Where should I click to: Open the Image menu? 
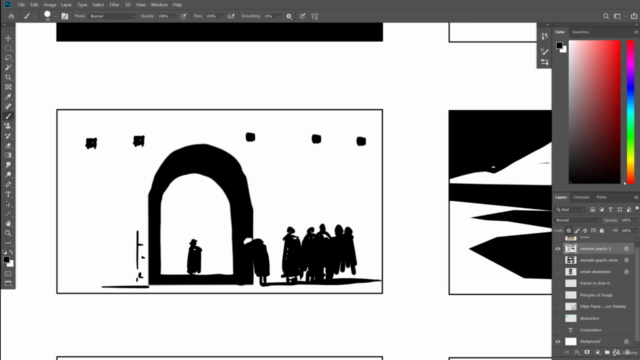click(x=50, y=5)
